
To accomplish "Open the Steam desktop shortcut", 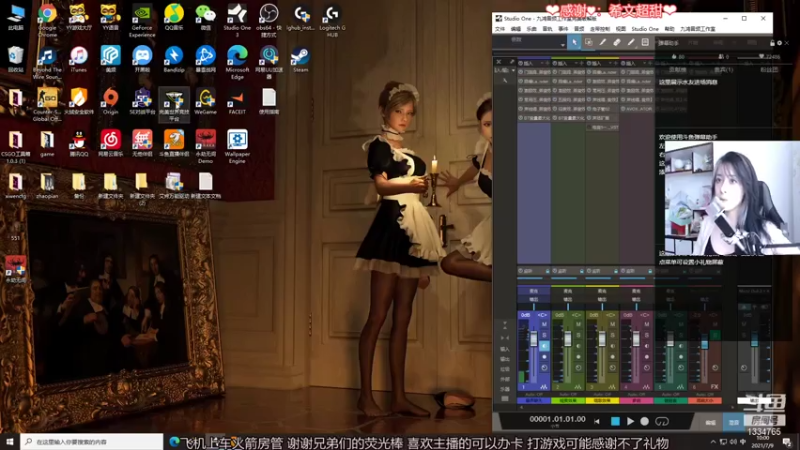I will pyautogui.click(x=301, y=60).
